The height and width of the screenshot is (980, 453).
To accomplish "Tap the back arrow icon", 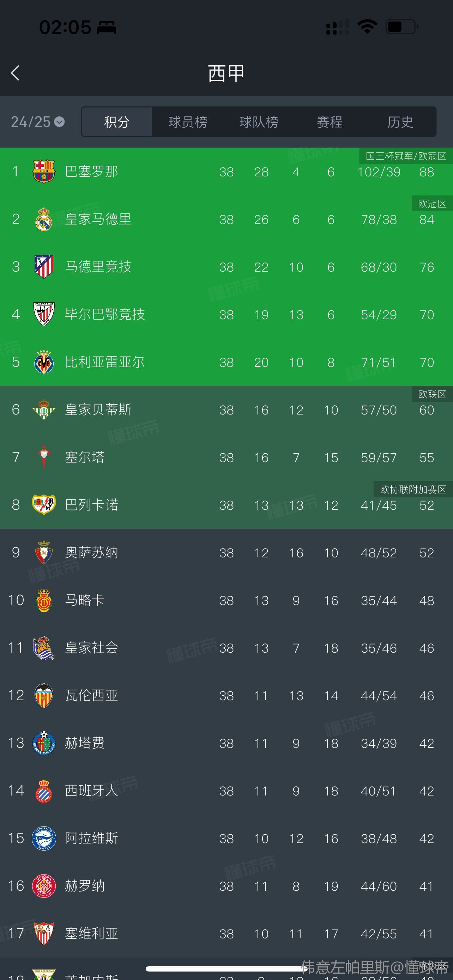I will tap(15, 73).
